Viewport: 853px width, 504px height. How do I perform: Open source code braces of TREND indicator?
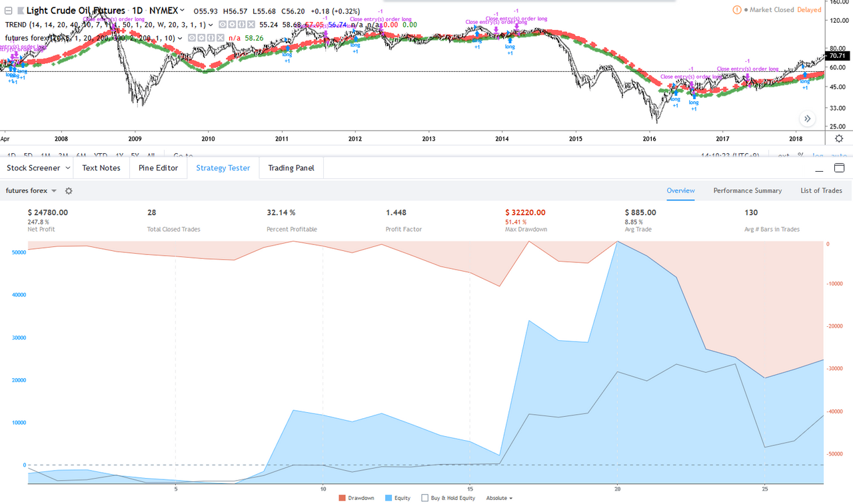point(241,25)
